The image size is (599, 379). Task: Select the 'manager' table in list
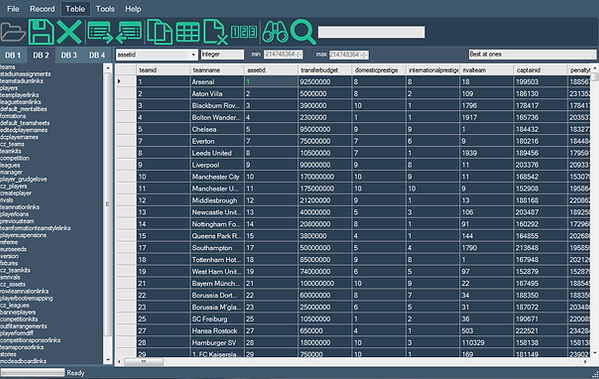11,172
